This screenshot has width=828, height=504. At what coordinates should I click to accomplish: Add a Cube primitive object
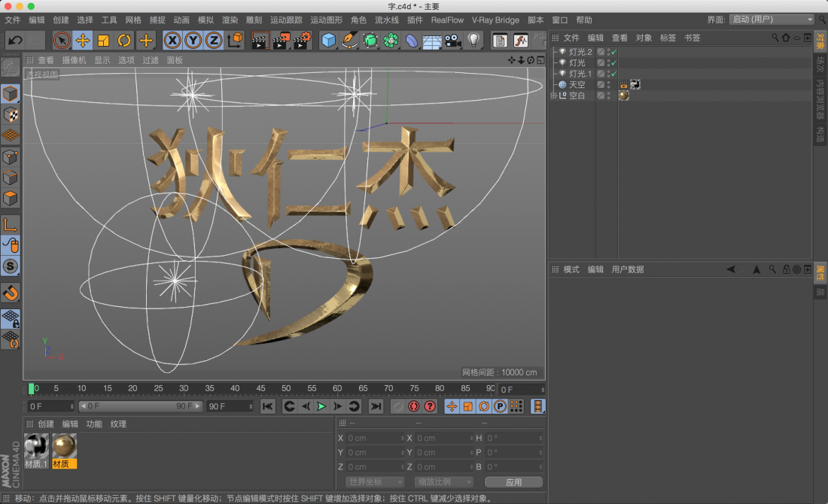pos(328,41)
